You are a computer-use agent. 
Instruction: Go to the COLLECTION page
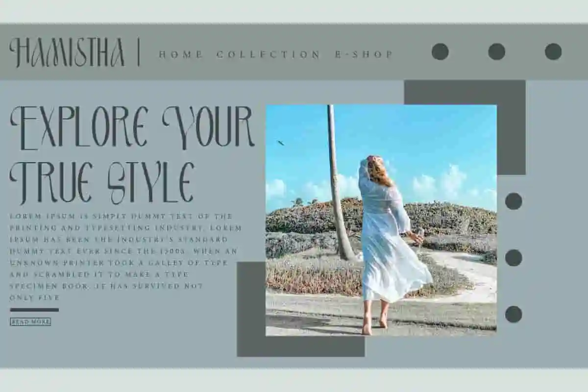(x=269, y=54)
